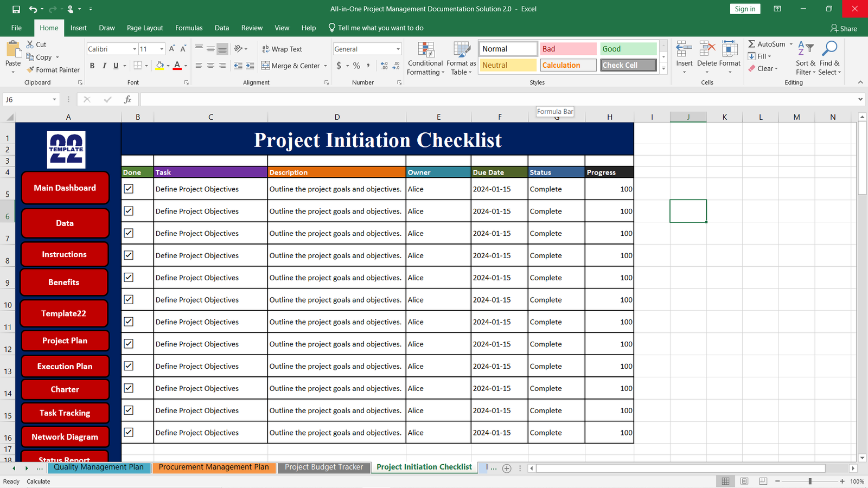Click Insert Function fx icon

click(x=127, y=99)
